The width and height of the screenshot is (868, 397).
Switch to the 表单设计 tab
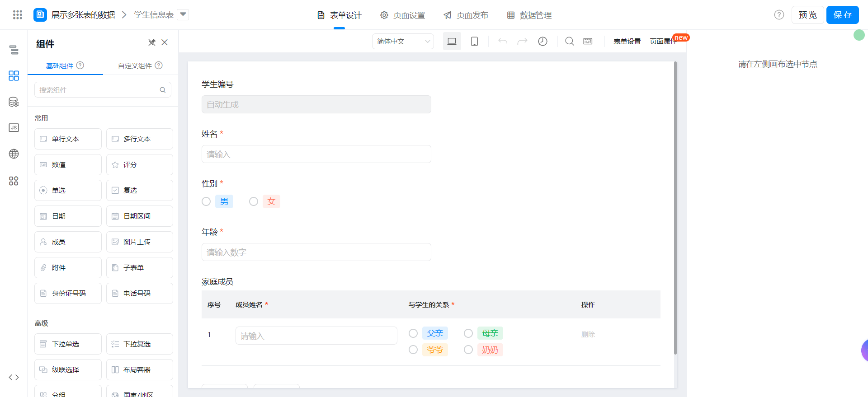(340, 15)
